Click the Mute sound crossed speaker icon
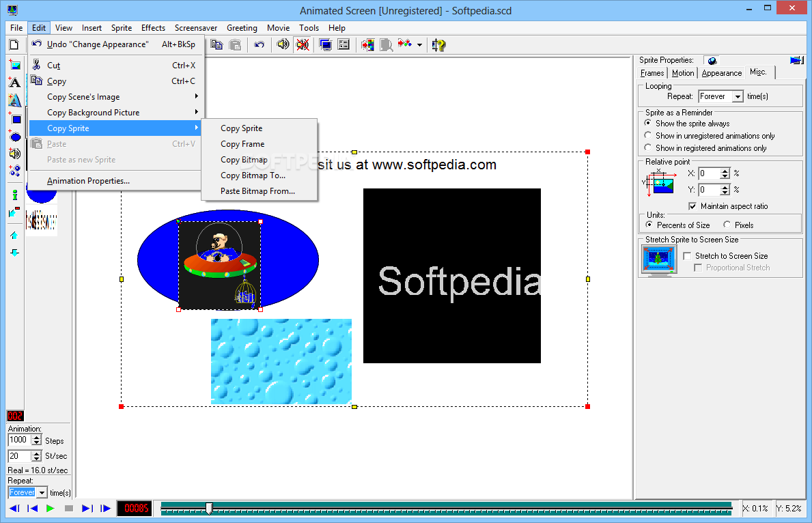The height and width of the screenshot is (523, 812). (x=303, y=45)
